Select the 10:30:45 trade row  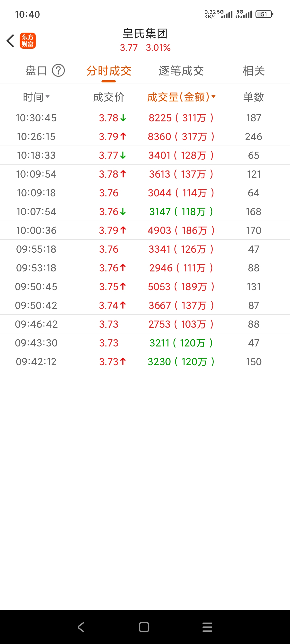(x=145, y=118)
